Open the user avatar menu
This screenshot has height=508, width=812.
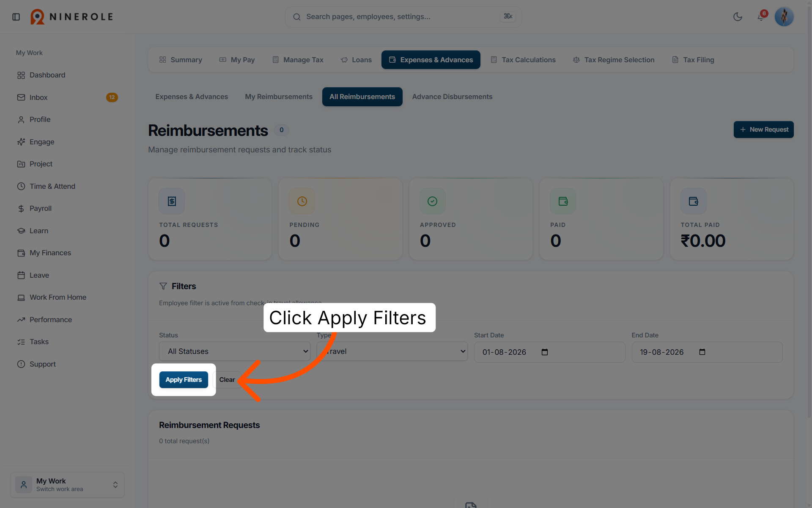coord(784,17)
